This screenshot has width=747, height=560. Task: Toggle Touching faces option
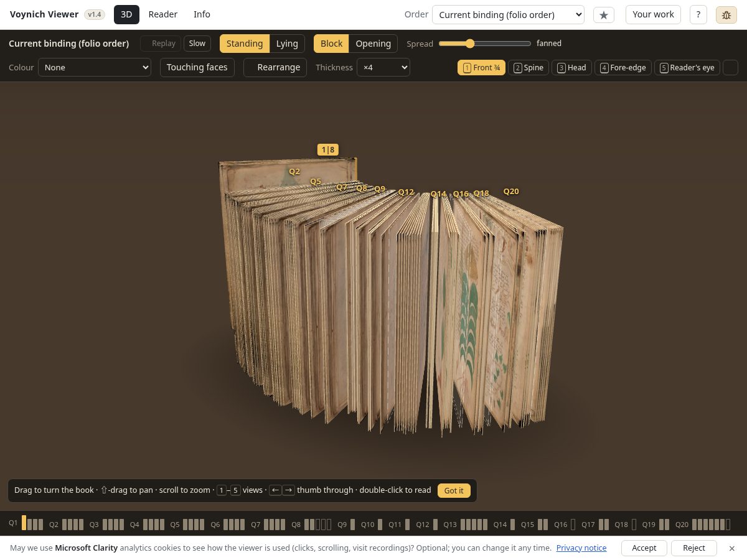[197, 67]
